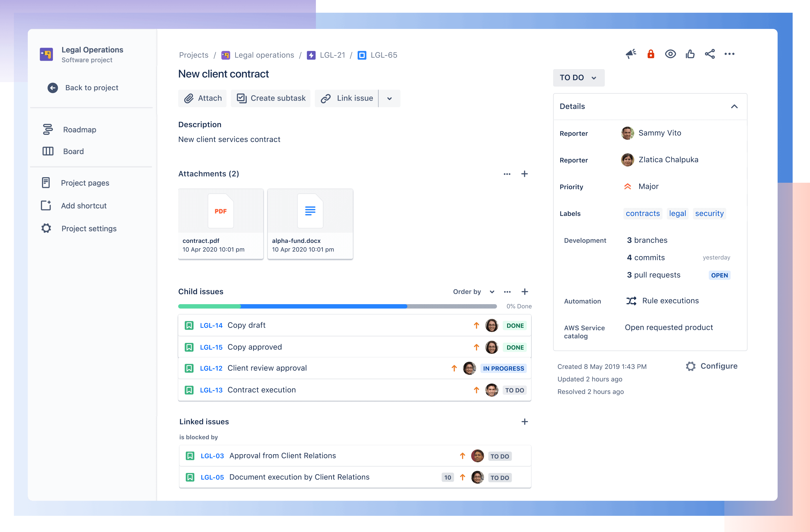Screen dimensions: 810x532
Task: Select the Project pages menu item
Action: [86, 183]
